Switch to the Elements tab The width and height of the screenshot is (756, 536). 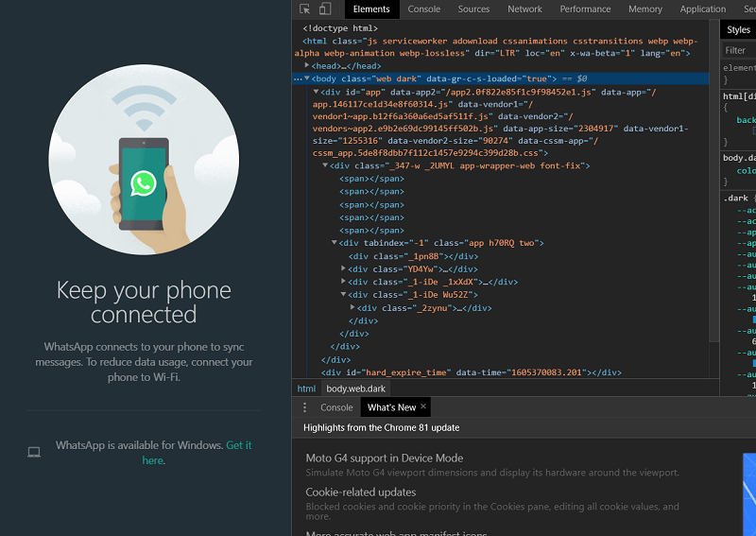(x=371, y=9)
